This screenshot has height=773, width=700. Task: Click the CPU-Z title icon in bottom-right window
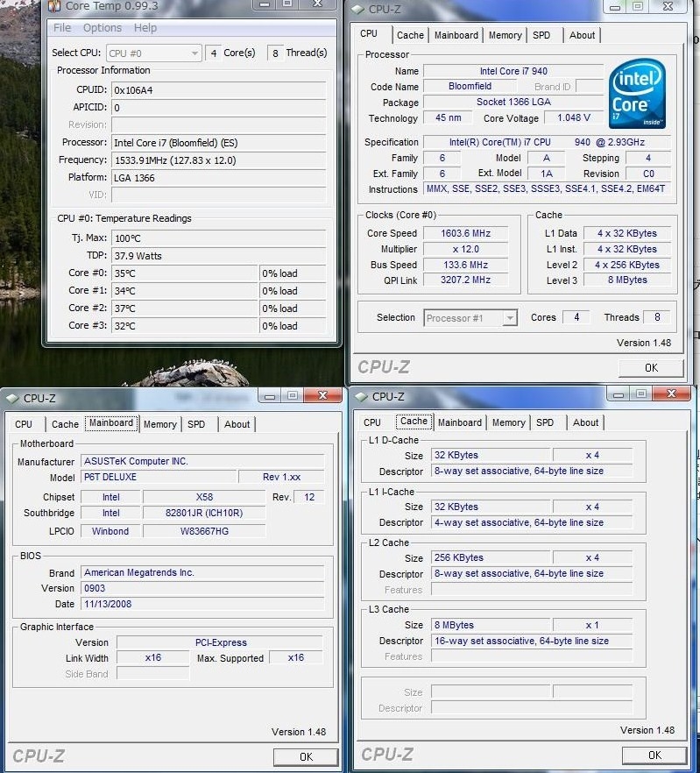pos(361,396)
